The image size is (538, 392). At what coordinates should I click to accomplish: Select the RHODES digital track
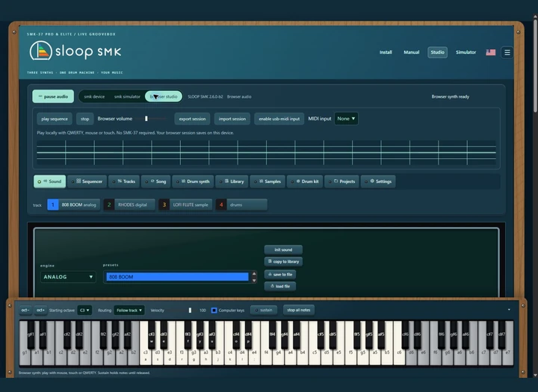click(x=130, y=205)
